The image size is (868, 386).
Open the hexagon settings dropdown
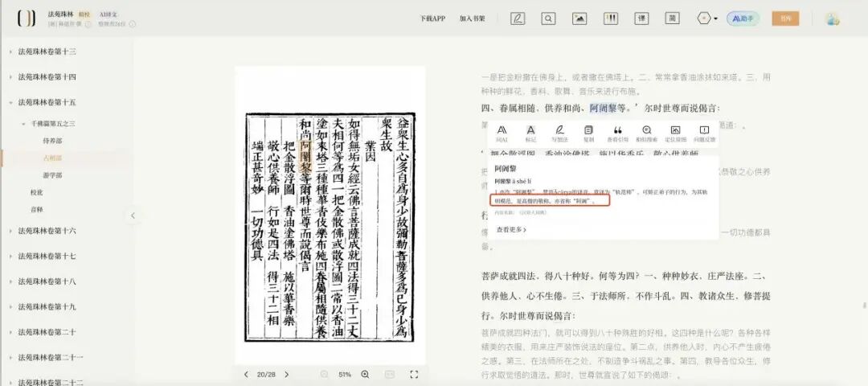(x=707, y=18)
